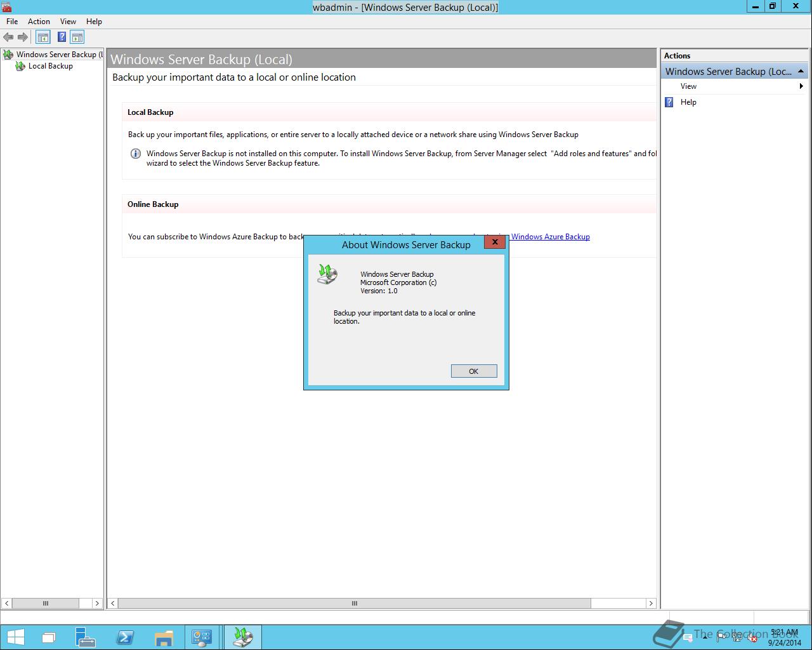Viewport: 812px width, 650px height.
Task: Click the main pane scroll left arrow
Action: [113, 603]
